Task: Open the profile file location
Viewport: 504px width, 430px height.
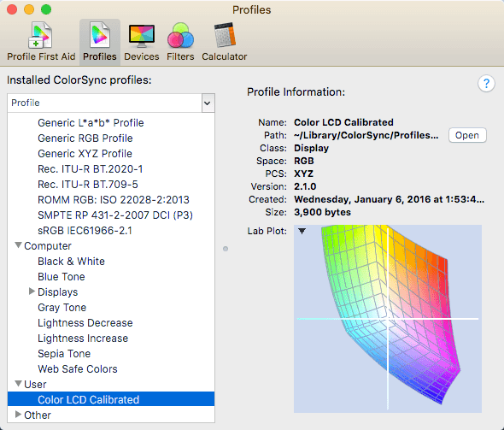Action: (x=467, y=135)
